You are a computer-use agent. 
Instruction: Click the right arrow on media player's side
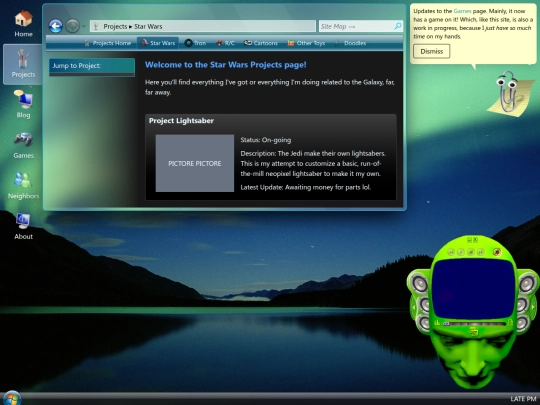click(x=533, y=307)
